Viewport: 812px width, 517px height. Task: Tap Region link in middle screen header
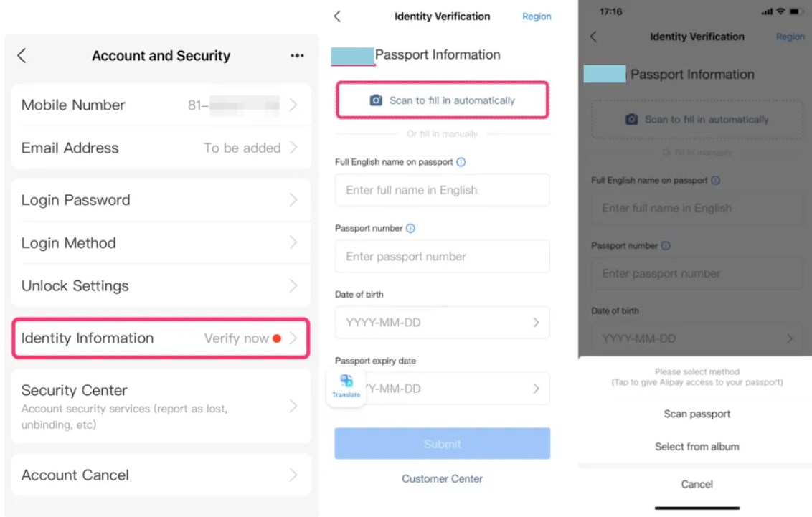coord(537,16)
